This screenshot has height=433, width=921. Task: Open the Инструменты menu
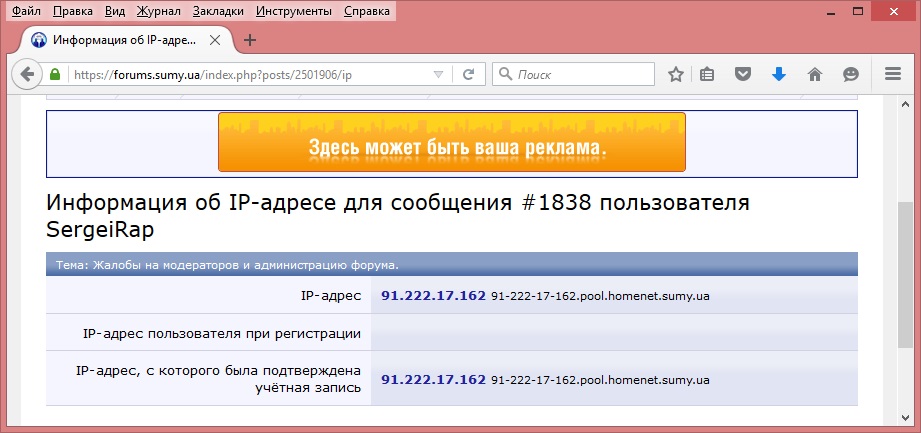tap(293, 12)
